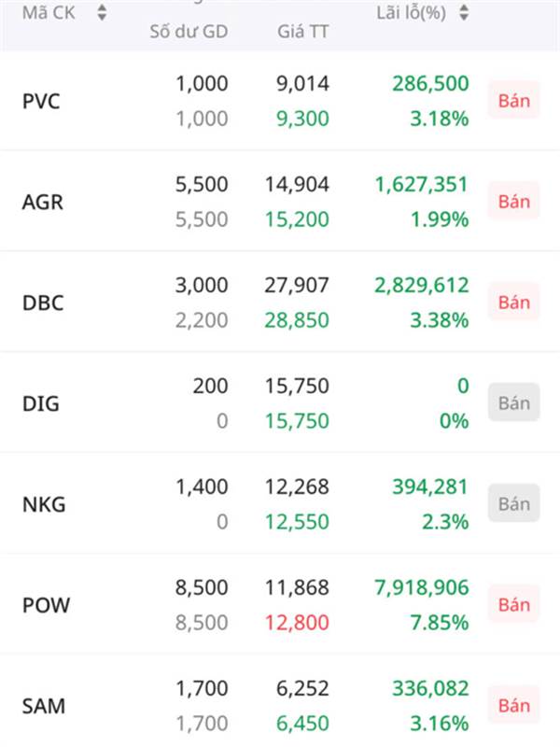The image size is (560, 747).
Task: Sell DBC shares with Bán button
Action: coord(514,303)
